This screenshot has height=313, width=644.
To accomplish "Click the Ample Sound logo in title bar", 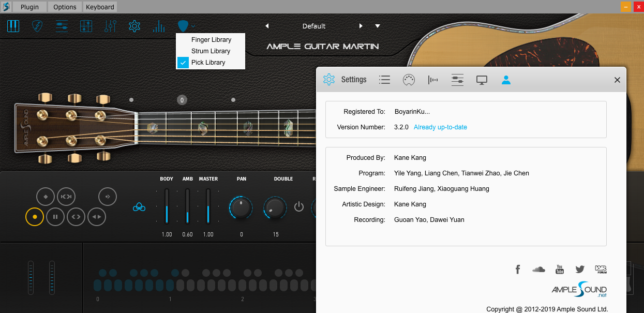I will [6, 7].
